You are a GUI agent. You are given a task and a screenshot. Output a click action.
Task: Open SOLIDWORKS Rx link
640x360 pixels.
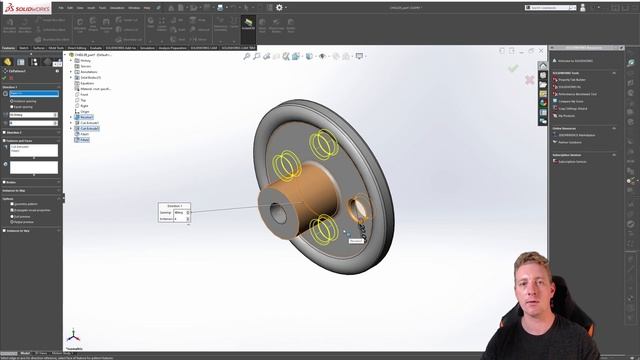pos(569,87)
